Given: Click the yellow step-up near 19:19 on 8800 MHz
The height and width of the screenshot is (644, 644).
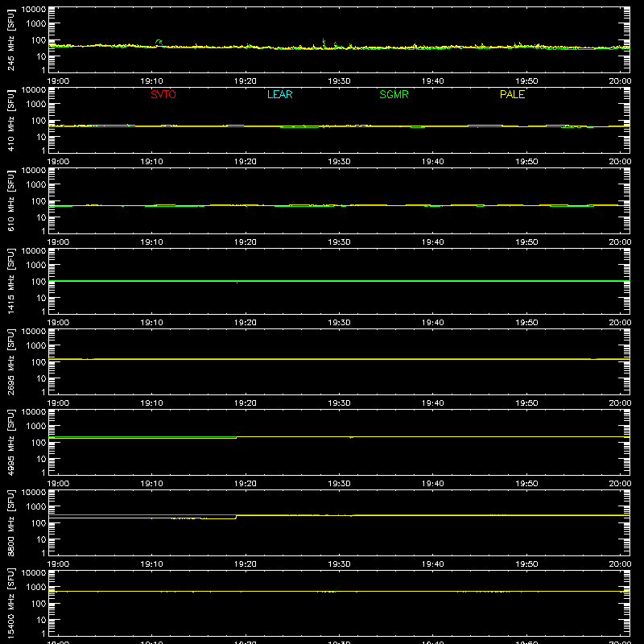Looking at the screenshot, I should coord(236,517).
